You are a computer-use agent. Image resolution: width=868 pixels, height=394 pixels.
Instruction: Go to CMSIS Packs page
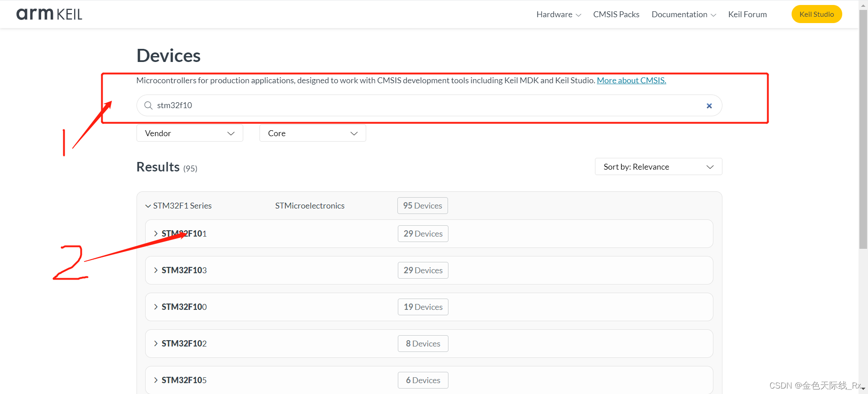[x=616, y=14]
